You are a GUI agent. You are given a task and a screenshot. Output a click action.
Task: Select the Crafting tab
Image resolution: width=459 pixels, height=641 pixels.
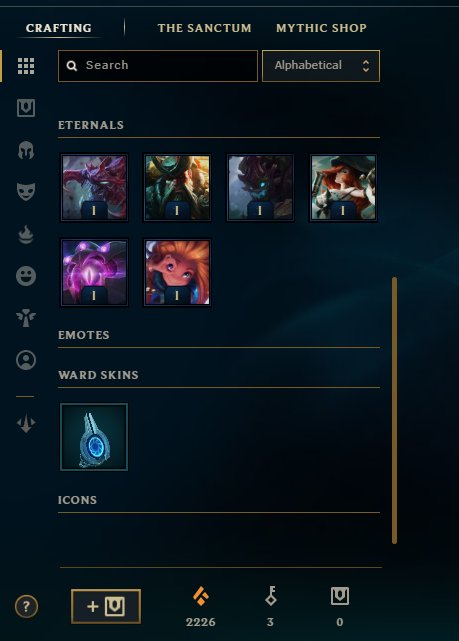coord(59,28)
